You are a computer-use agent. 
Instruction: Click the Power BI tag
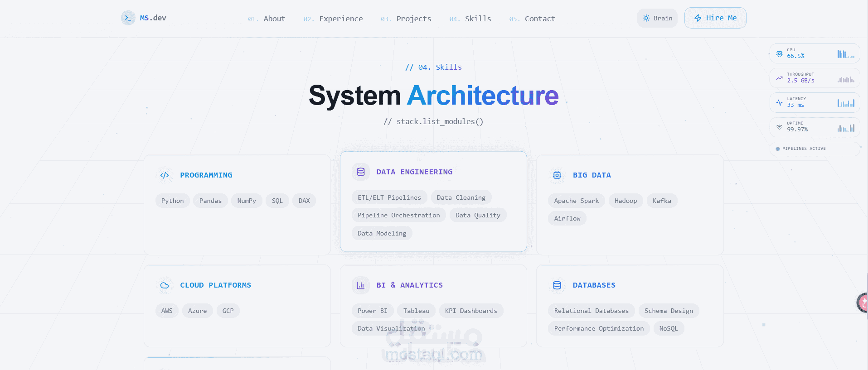(373, 311)
